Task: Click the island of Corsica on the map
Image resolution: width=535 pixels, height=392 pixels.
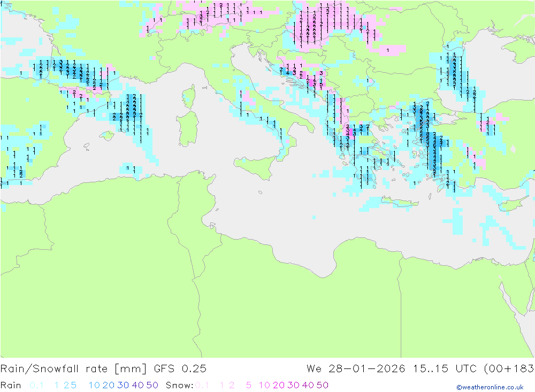Action: click(189, 97)
